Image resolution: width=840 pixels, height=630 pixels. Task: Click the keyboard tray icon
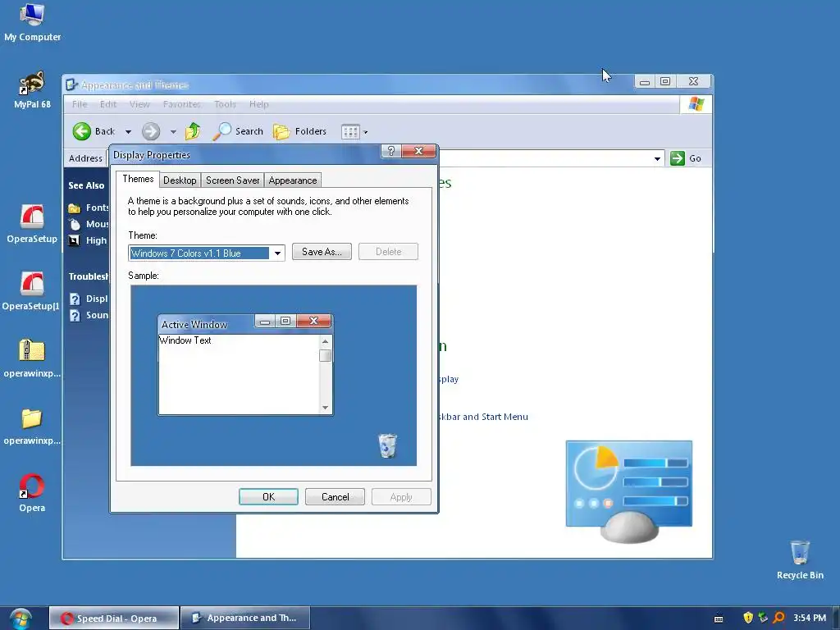pyautogui.click(x=719, y=619)
